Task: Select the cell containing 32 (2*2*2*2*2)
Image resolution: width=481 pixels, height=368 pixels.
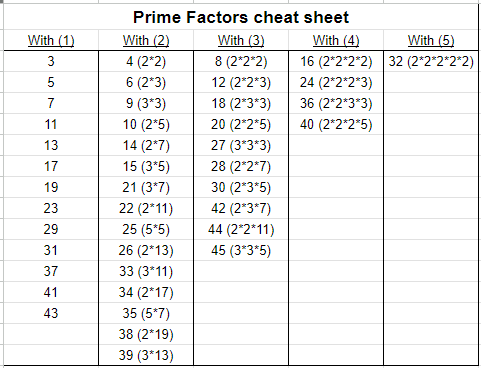Action: [x=431, y=61]
